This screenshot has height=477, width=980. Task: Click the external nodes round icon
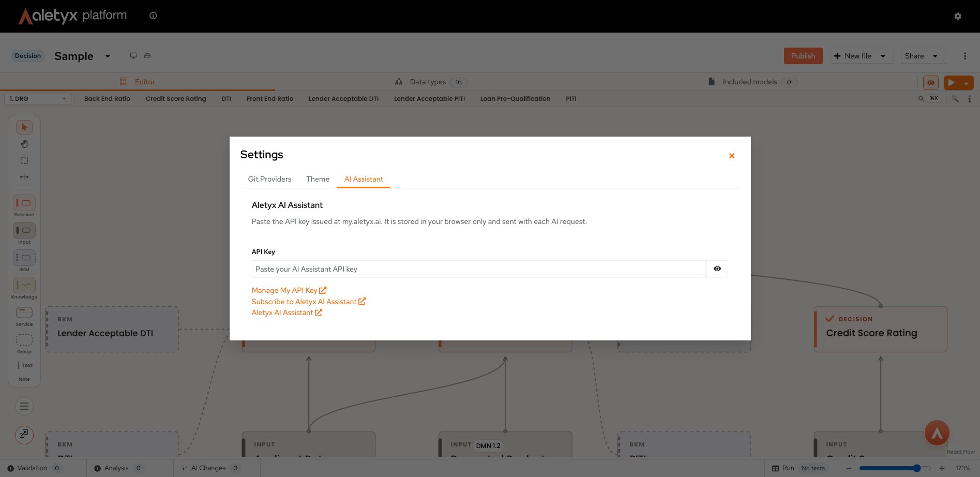24,434
